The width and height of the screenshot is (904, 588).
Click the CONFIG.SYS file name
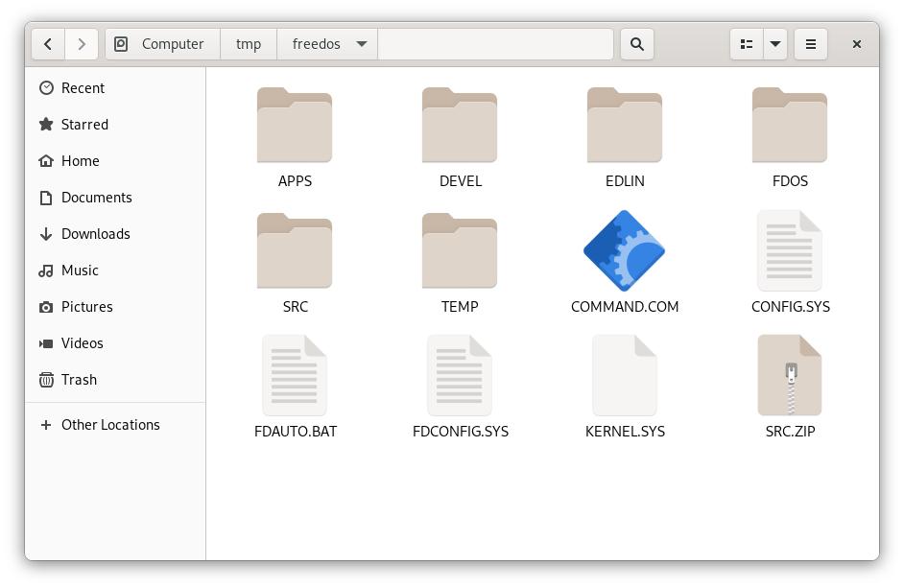(x=791, y=307)
